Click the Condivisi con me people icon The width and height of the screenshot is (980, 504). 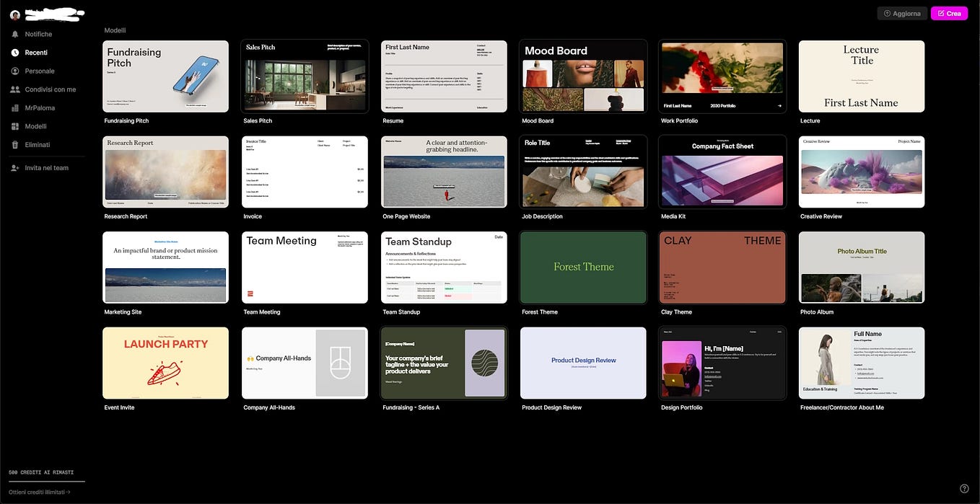tap(15, 89)
